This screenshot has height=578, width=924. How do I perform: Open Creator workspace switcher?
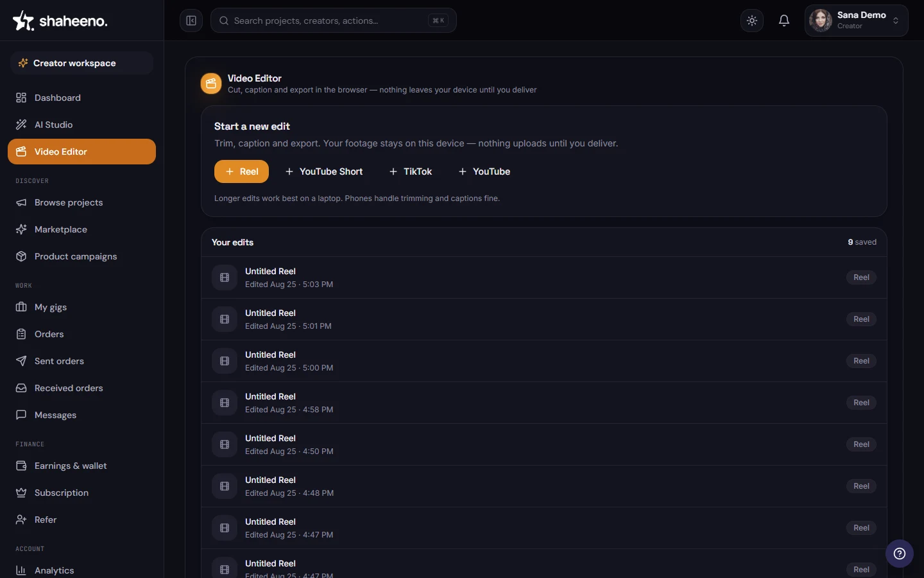pyautogui.click(x=81, y=63)
